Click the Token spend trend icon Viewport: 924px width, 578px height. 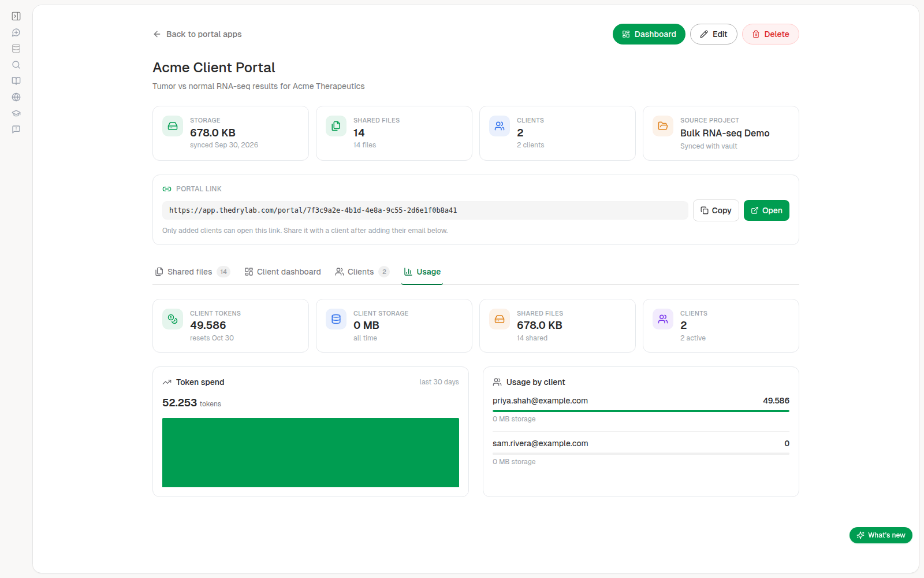coord(167,382)
